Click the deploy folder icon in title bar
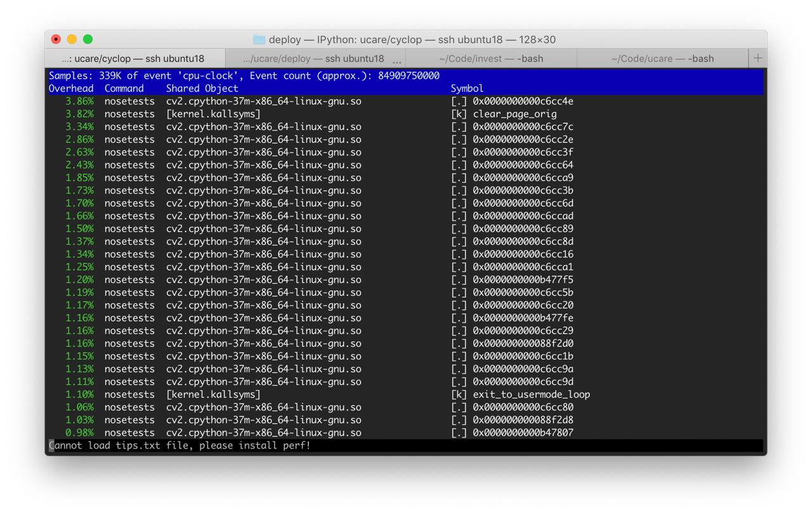 [259, 39]
